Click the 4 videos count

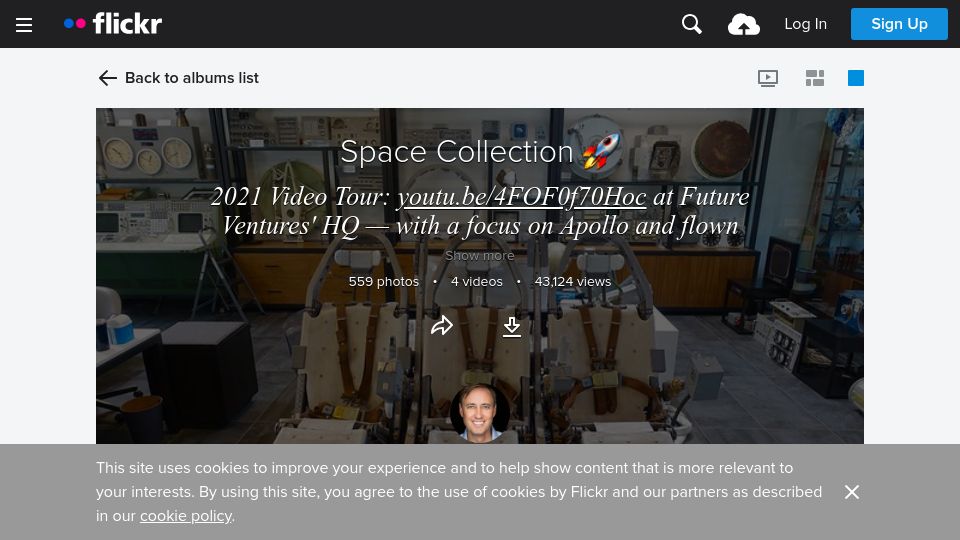(476, 282)
